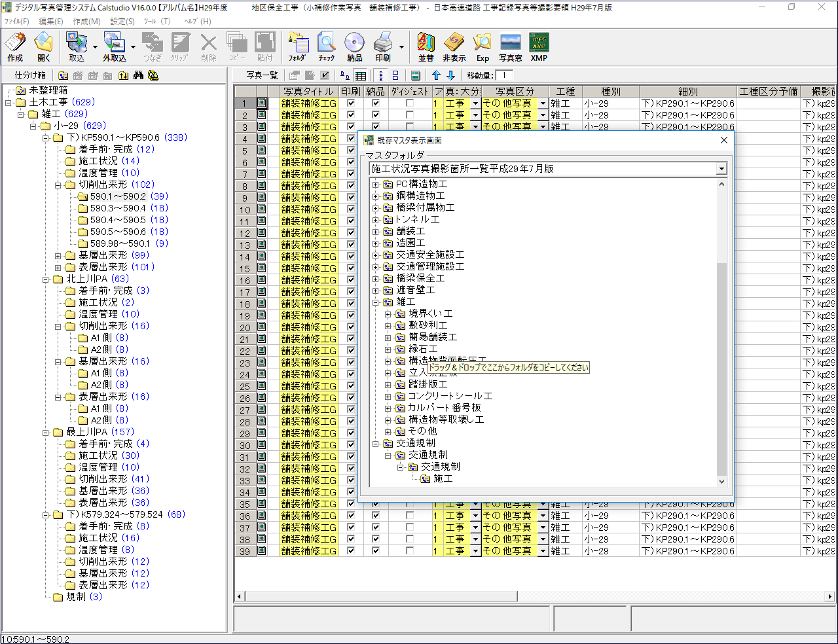This screenshot has width=838, height=644.
Task: Click the binoculars search icon in 仕分け箱 bar
Action: [x=138, y=75]
